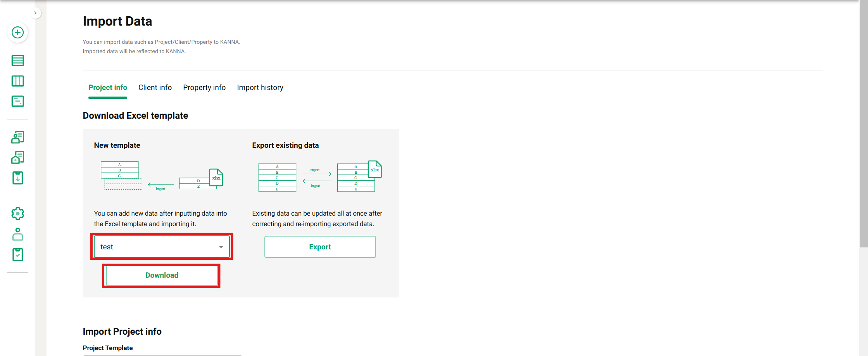Open the property list sidebar icon
This screenshot has width=868, height=356.
(17, 157)
